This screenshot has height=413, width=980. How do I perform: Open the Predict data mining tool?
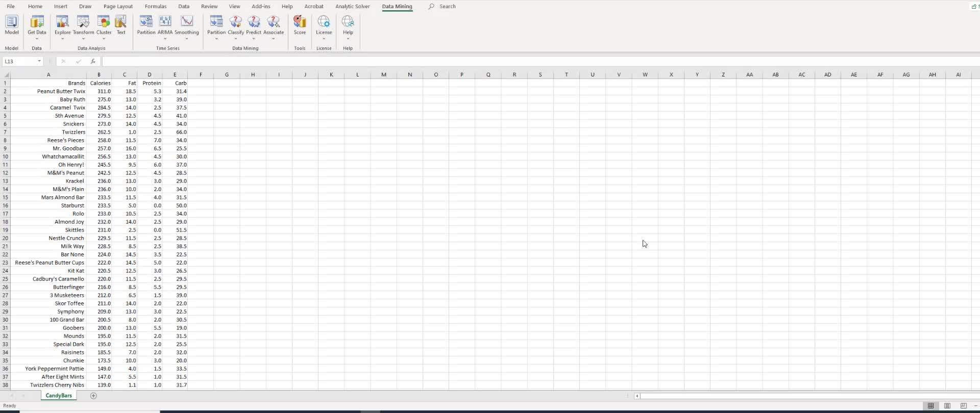click(254, 27)
